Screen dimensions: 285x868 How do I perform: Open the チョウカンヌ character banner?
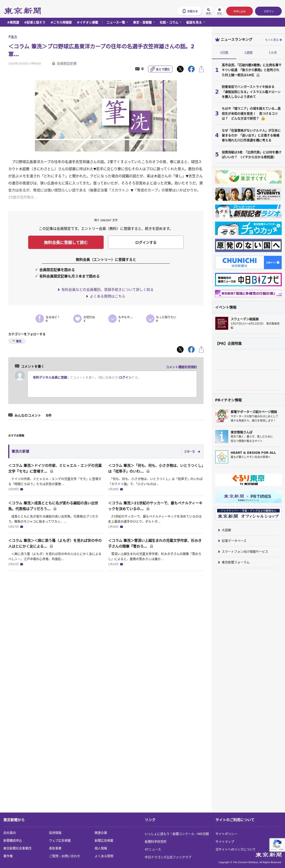(248, 229)
